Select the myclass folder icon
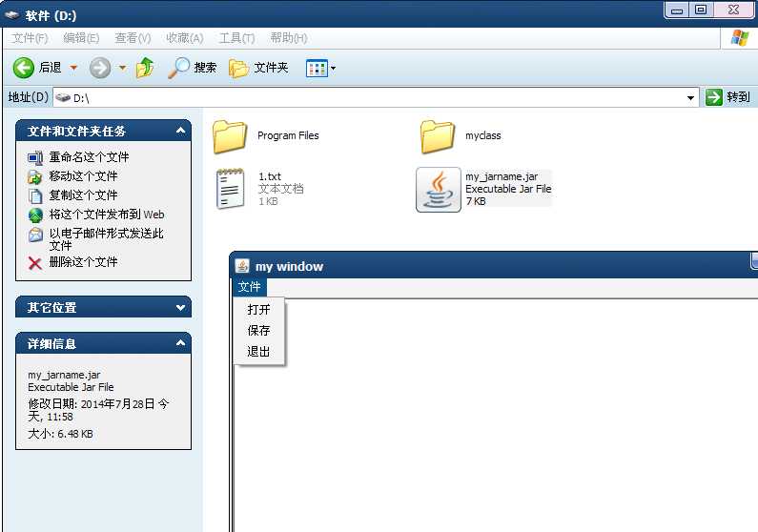Screen dimensions: 758x532 (438, 136)
